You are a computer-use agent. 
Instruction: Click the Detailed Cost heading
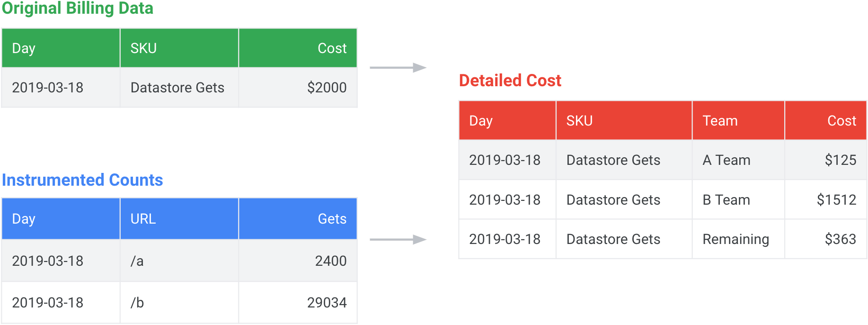click(510, 81)
